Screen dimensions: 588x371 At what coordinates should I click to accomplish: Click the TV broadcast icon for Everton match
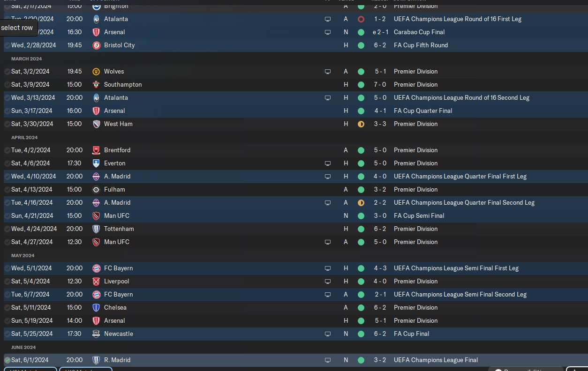[328, 163]
